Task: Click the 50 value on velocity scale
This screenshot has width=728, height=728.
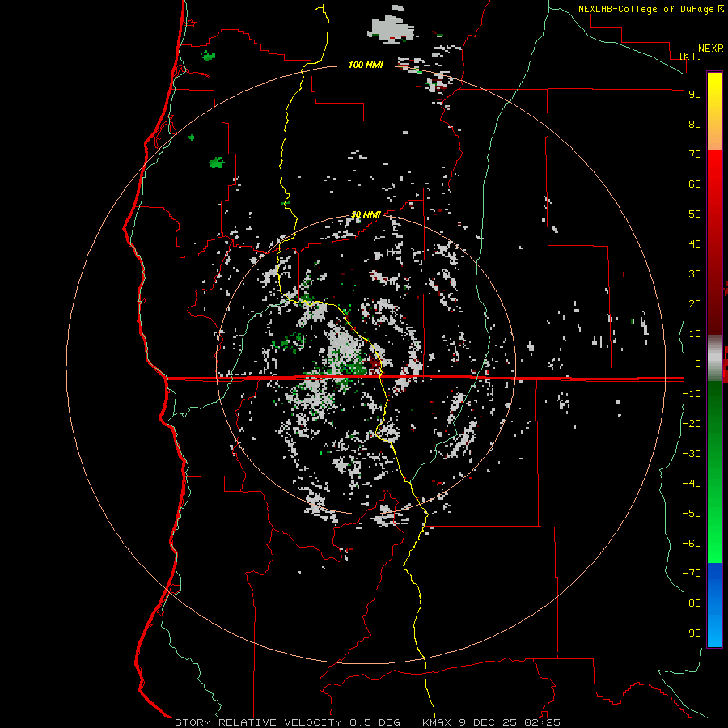Action: (x=695, y=214)
